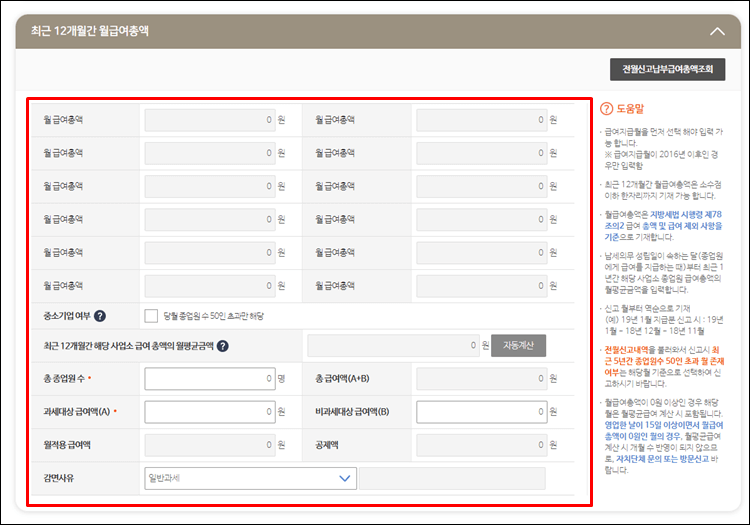Click the 중소기업 여부 label

tap(67, 316)
